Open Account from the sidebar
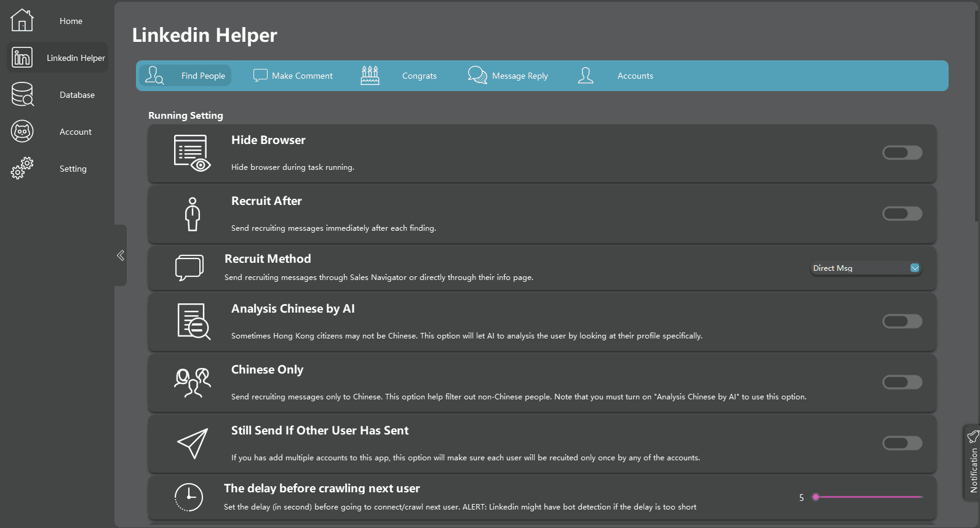The image size is (980, 528). [x=57, y=131]
